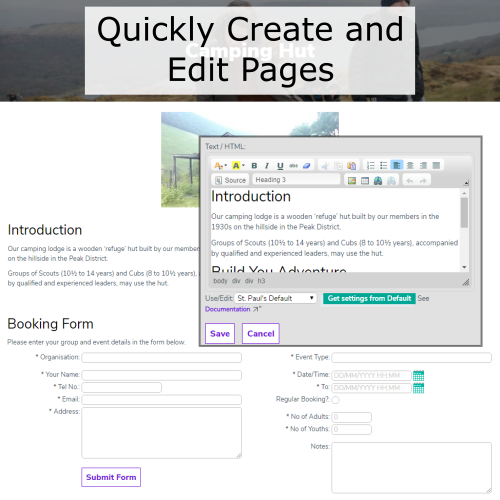
Task: Click the To date input field
Action: point(371,388)
